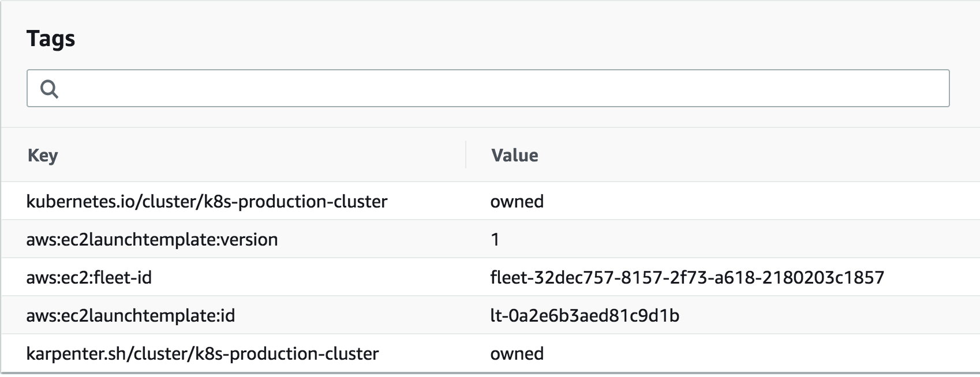Select the aws:ec2launchtemplate:version row

pos(490,239)
